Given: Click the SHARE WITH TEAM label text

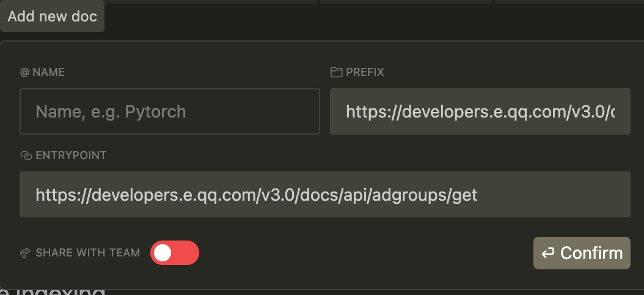Looking at the screenshot, I should 88,253.
